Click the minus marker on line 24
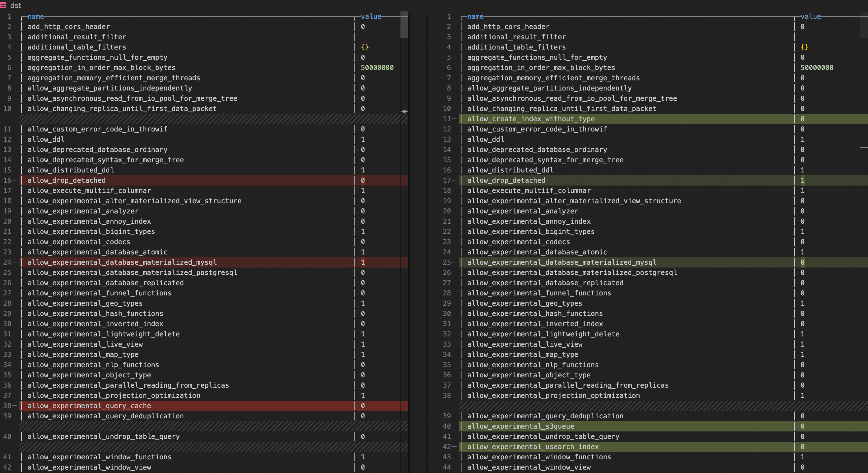The height and width of the screenshot is (473, 868). [x=15, y=262]
